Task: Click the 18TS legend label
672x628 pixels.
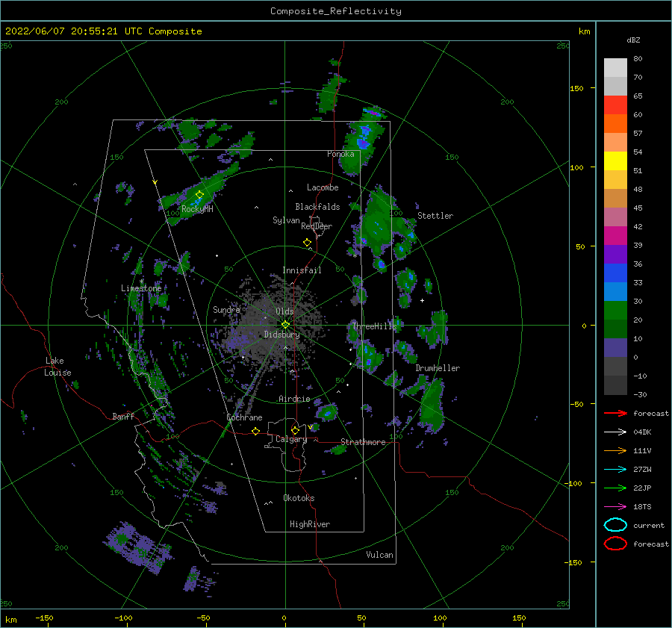Action: [x=642, y=507]
